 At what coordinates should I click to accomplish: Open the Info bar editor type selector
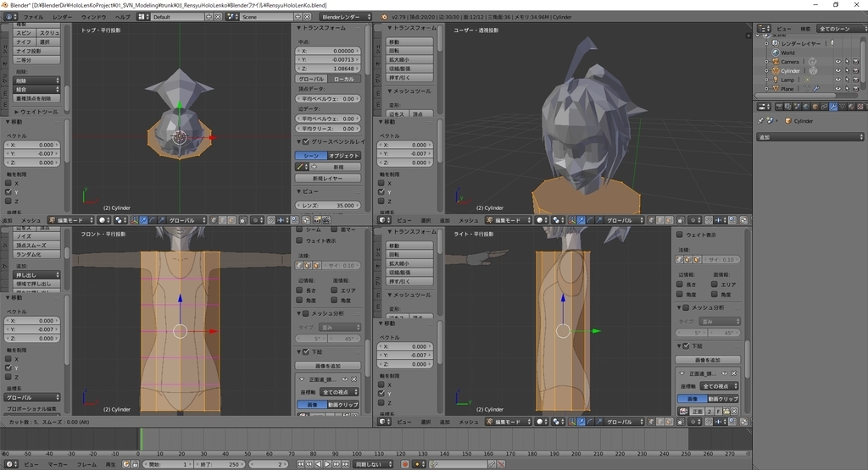(10, 17)
